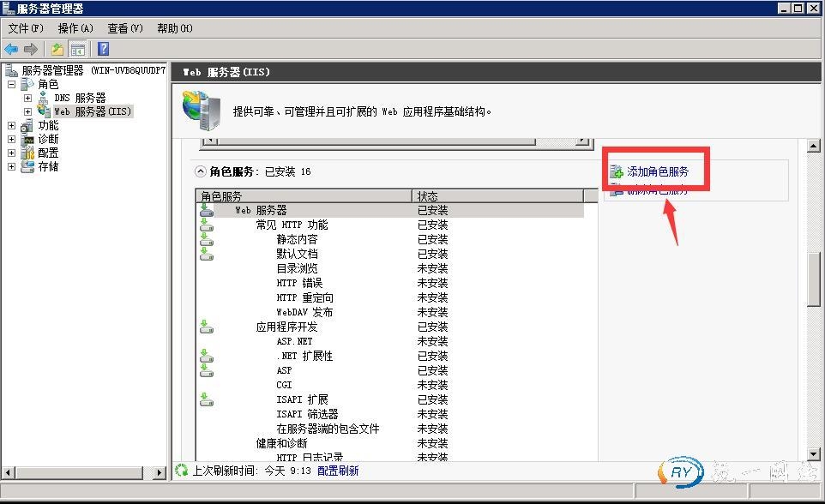The image size is (825, 504).
Task: Click the right-side vertical scrollbar down arrow
Action: [814, 454]
